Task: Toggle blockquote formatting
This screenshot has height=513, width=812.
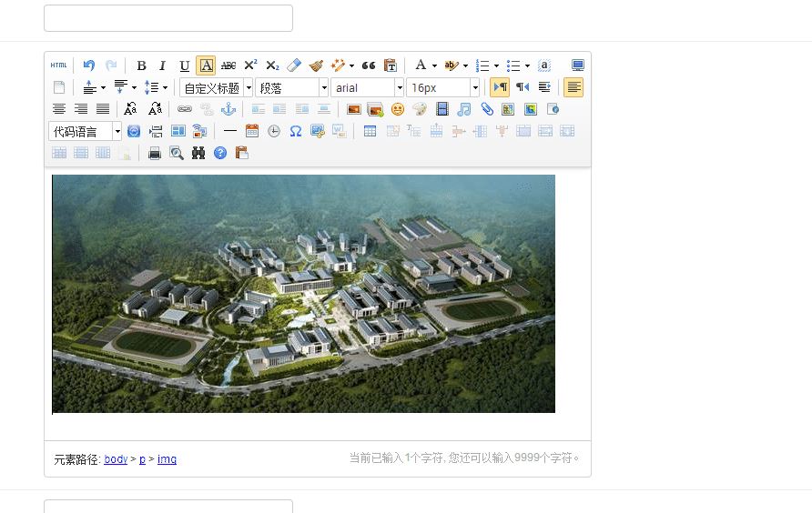Action: [369, 65]
